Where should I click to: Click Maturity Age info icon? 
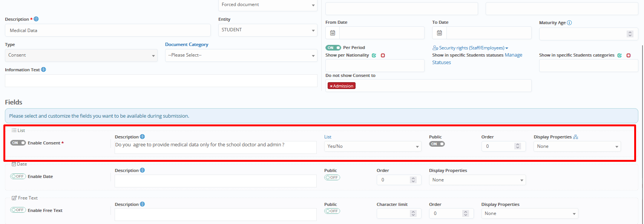[x=569, y=23]
